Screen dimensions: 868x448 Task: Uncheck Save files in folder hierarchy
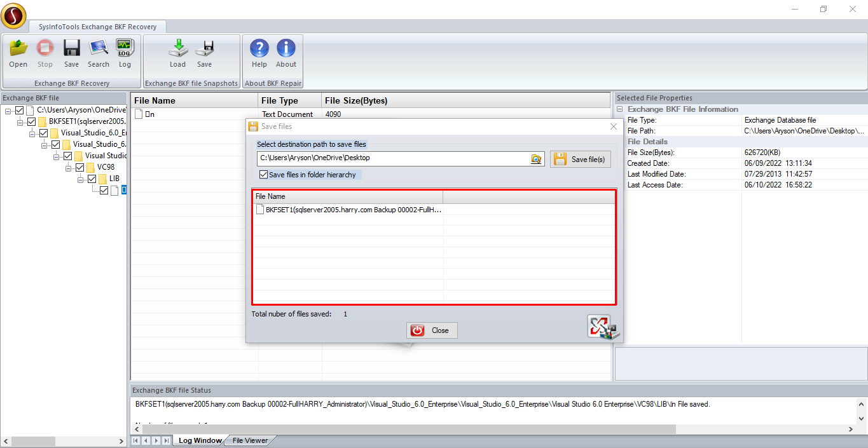click(263, 175)
